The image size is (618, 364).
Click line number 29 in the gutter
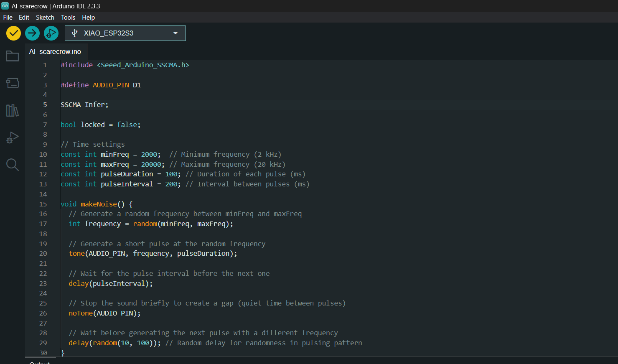pos(43,343)
